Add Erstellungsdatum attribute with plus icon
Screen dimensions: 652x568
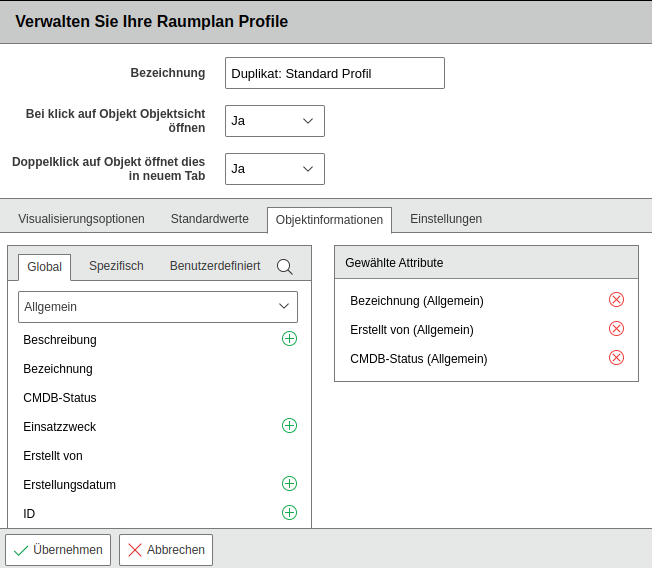[289, 484]
